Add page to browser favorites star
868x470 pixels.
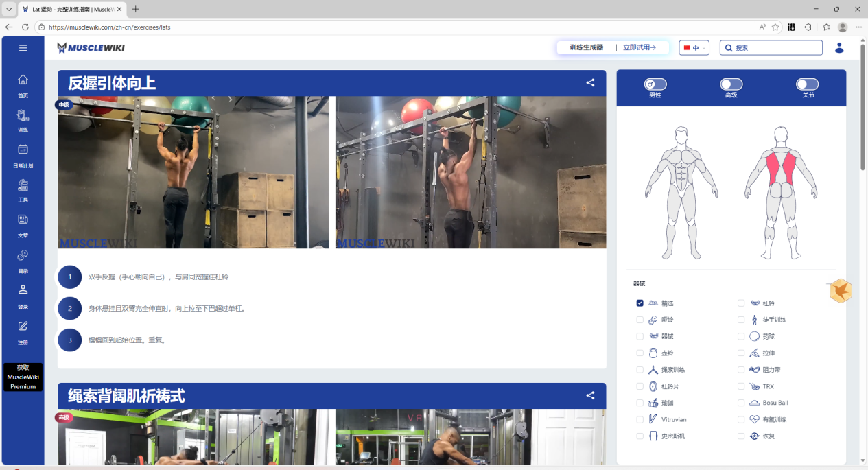(x=775, y=27)
